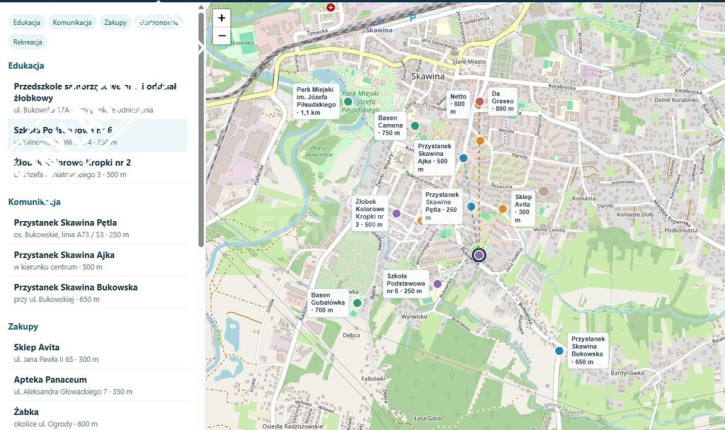The image size is (725, 430).
Task: Click the green Basen Camena marker
Action: pyautogui.click(x=415, y=126)
